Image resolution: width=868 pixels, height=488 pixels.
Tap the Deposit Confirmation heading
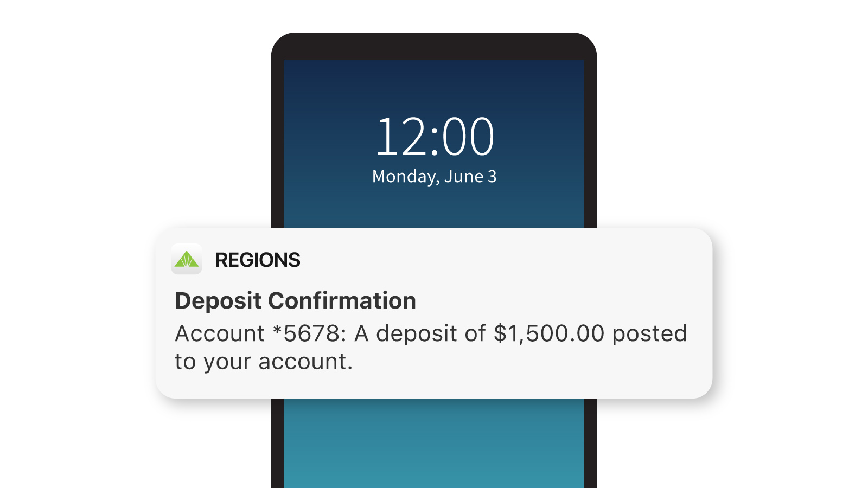pos(295,300)
